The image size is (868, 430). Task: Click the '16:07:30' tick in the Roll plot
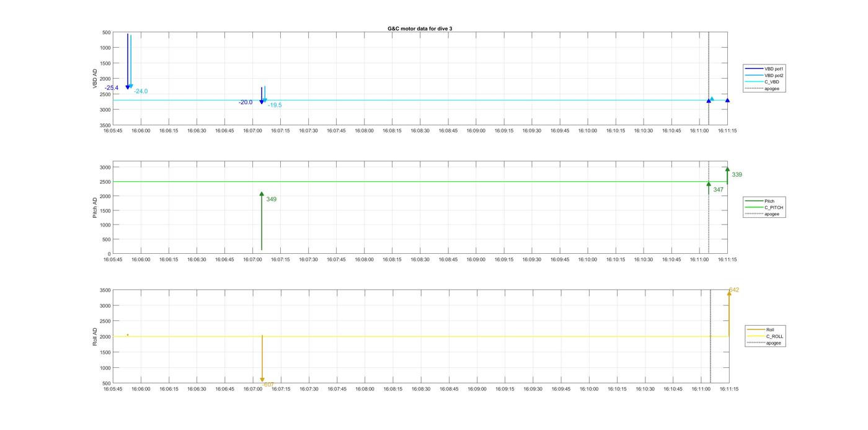(309, 389)
